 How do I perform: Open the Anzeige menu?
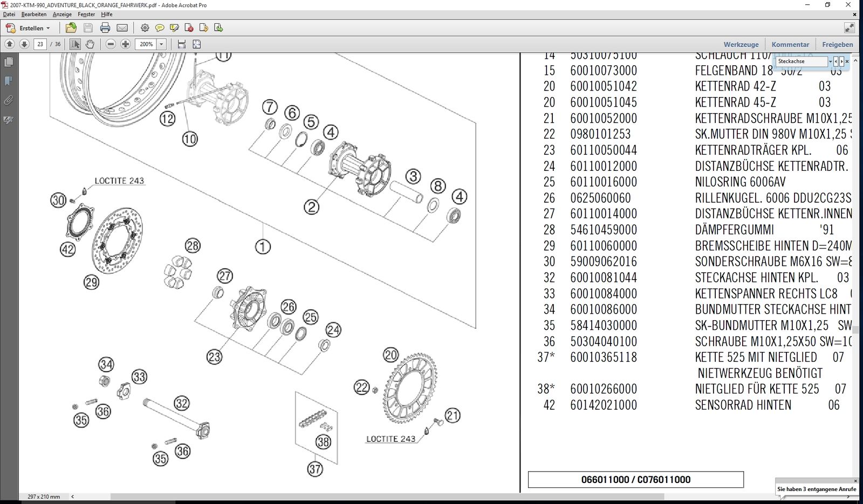point(62,15)
